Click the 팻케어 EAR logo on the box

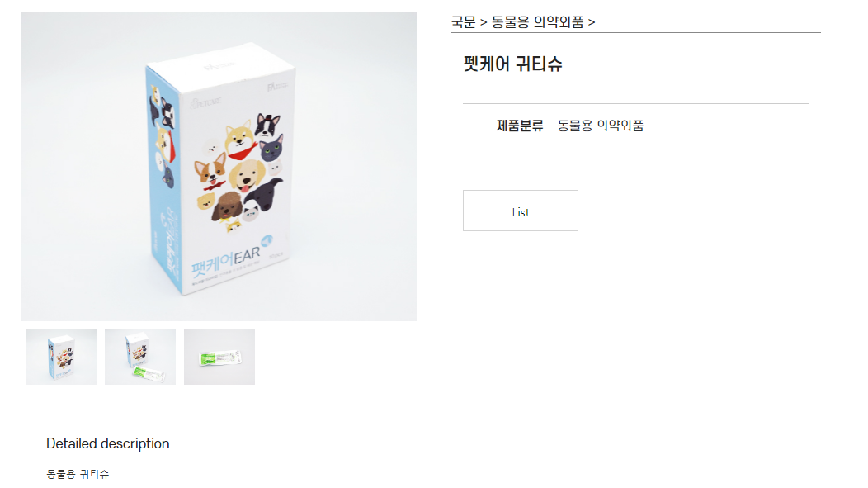pos(226,262)
